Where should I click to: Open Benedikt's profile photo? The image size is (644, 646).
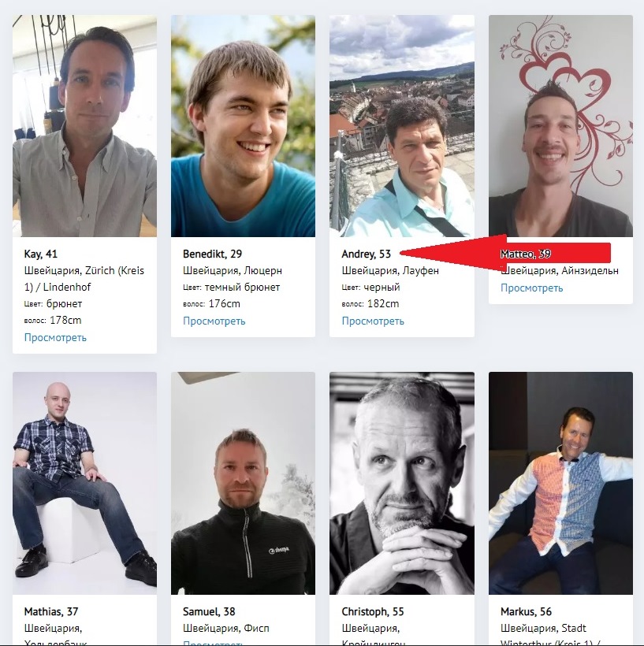click(244, 126)
